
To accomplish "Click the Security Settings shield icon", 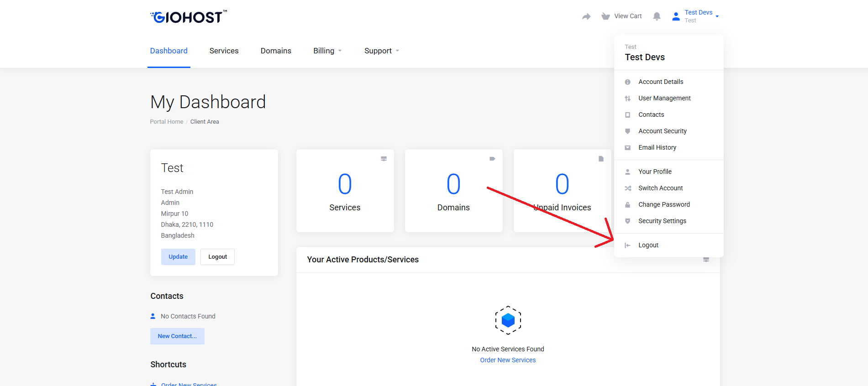I will click(x=628, y=221).
